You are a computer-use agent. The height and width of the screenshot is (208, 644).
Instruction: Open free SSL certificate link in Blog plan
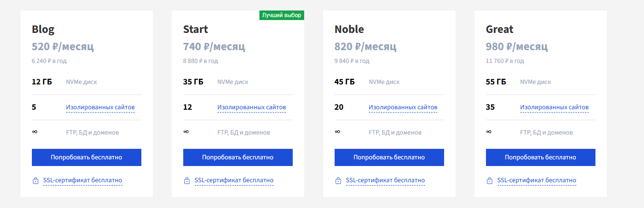[83, 180]
